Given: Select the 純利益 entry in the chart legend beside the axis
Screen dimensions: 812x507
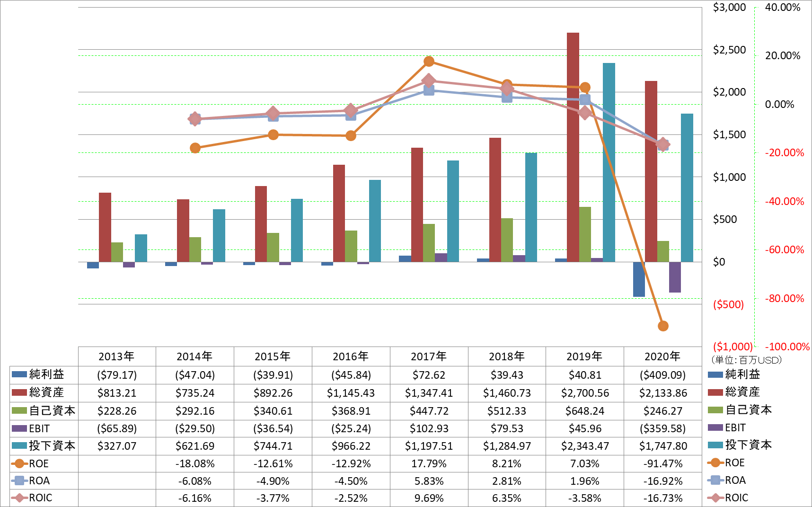Looking at the screenshot, I should [734, 374].
